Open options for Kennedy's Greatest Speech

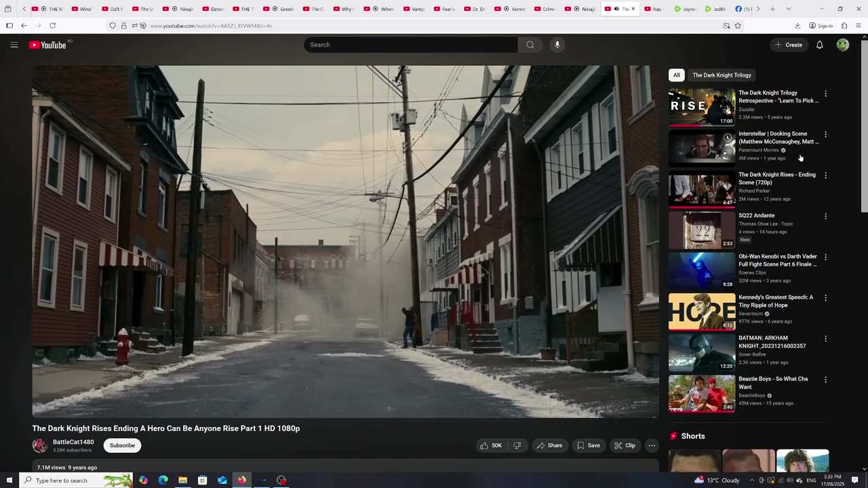(825, 298)
